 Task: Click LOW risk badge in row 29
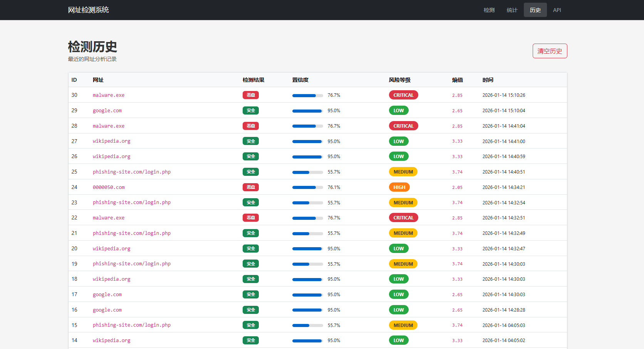[399, 110]
